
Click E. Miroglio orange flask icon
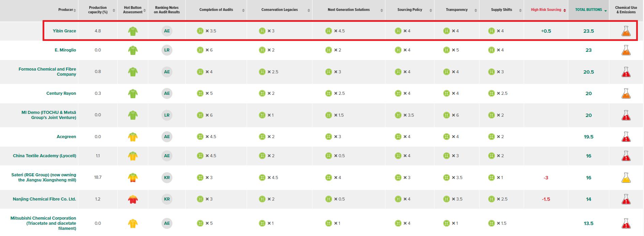click(626, 50)
